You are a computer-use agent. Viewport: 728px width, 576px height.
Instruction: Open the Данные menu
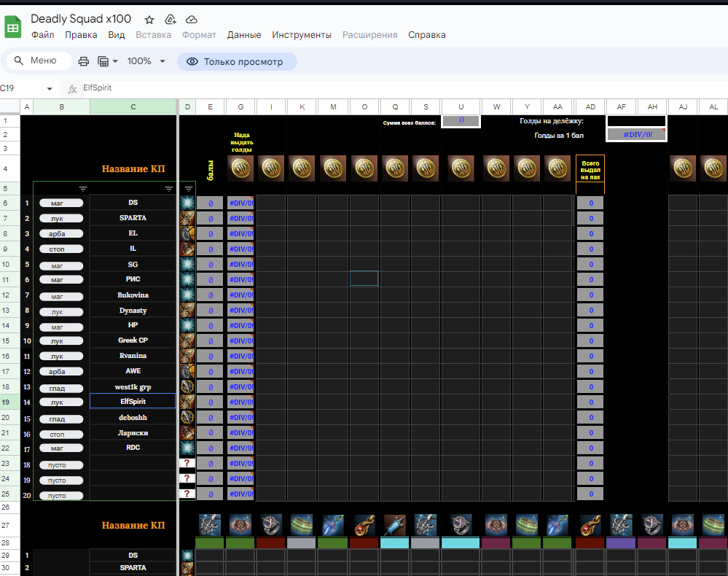pyautogui.click(x=244, y=35)
